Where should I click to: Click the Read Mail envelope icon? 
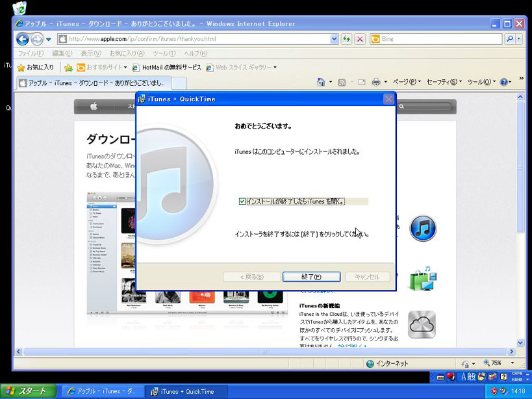tap(361, 82)
